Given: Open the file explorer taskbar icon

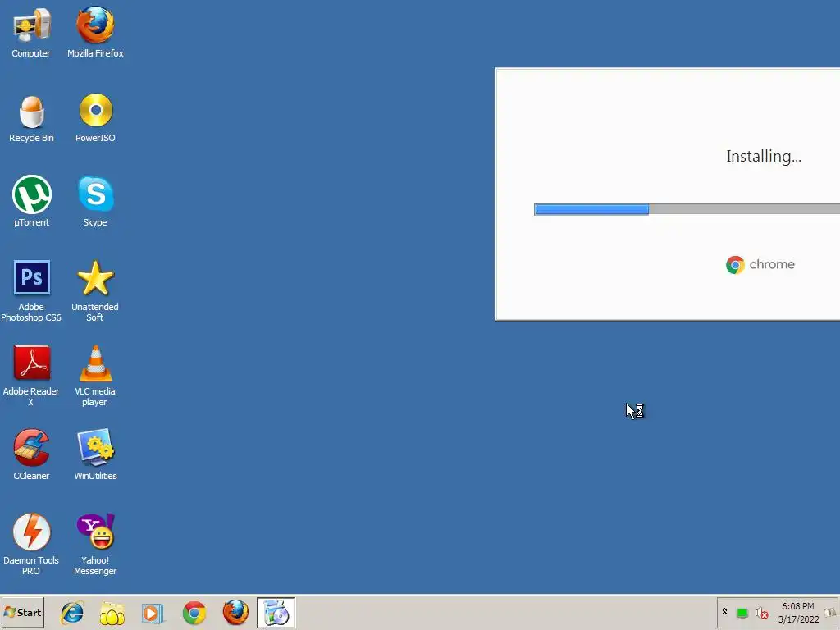Looking at the screenshot, I should pyautogui.click(x=112, y=614).
